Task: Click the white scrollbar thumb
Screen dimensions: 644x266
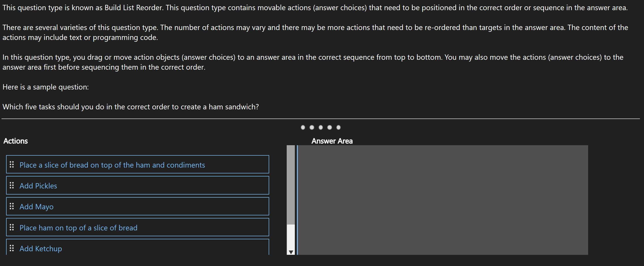Action: 291,237
